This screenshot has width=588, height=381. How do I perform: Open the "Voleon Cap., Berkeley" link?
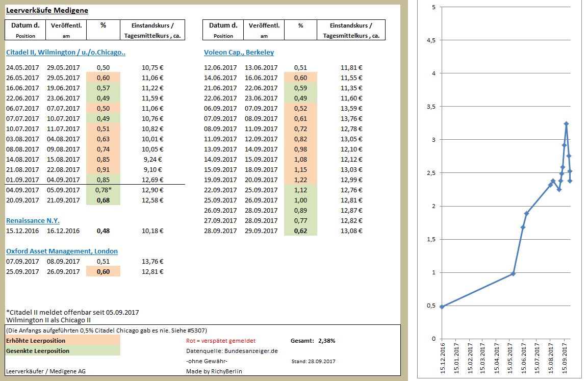[x=240, y=52]
